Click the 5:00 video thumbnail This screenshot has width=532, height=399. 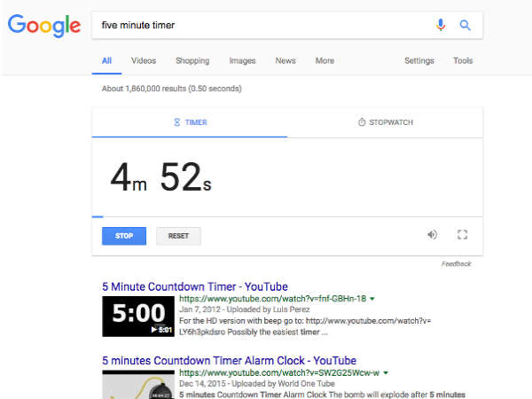(x=138, y=317)
